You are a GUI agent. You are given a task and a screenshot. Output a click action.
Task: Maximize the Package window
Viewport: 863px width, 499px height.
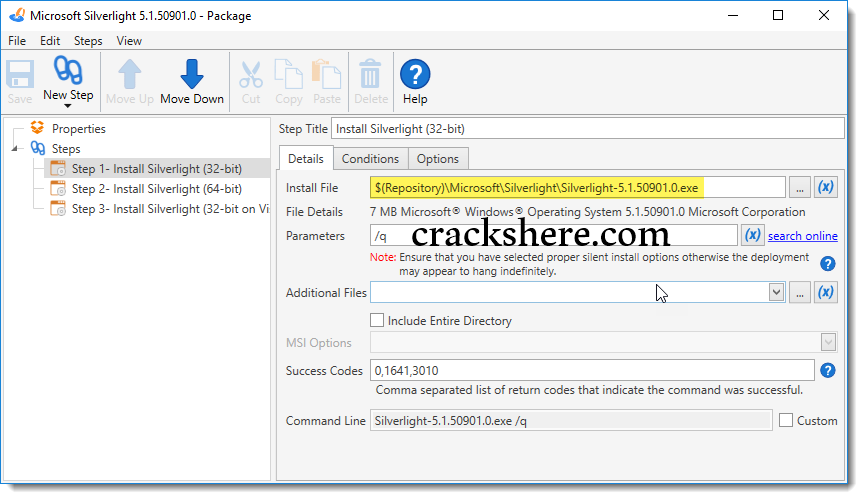pyautogui.click(x=778, y=15)
